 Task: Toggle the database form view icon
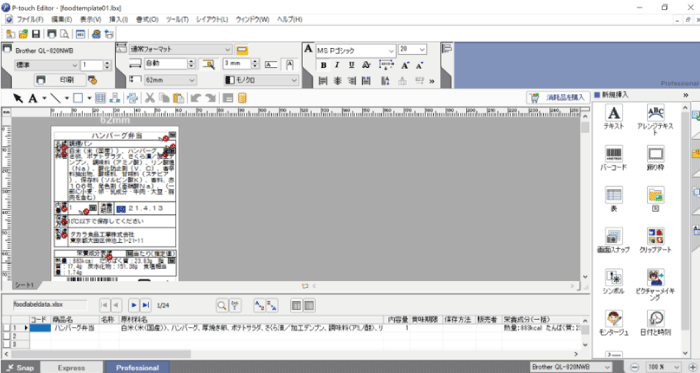click(x=309, y=305)
